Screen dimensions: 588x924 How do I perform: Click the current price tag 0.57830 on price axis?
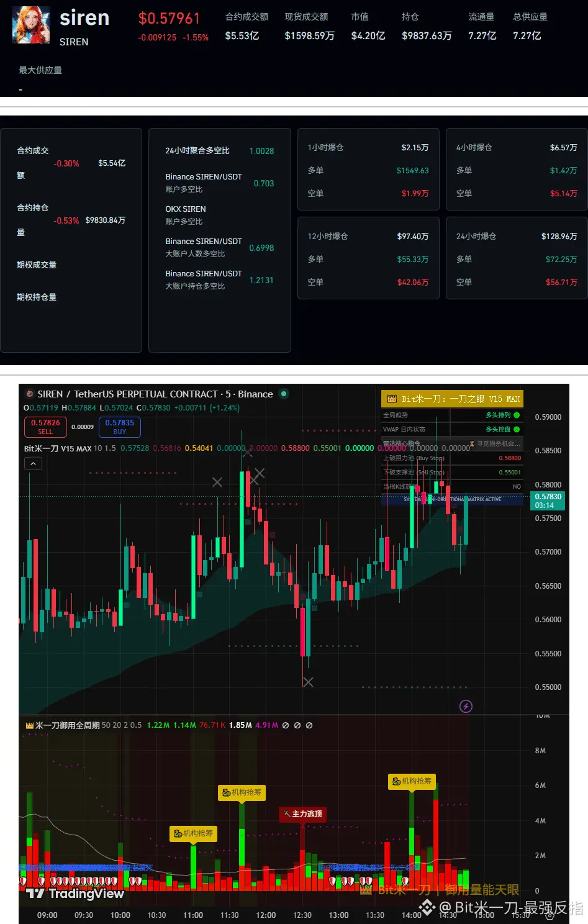548,497
